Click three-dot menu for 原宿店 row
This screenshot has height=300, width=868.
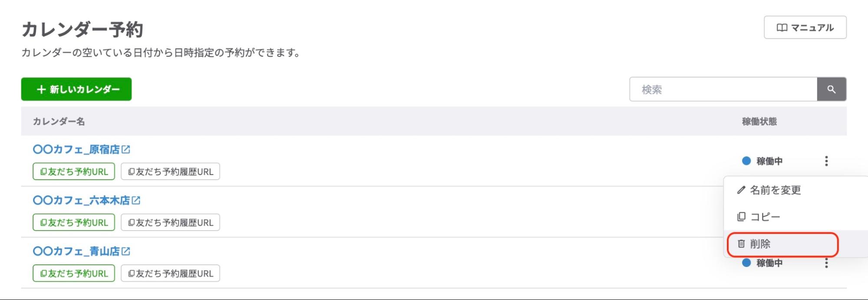pyautogui.click(x=826, y=161)
